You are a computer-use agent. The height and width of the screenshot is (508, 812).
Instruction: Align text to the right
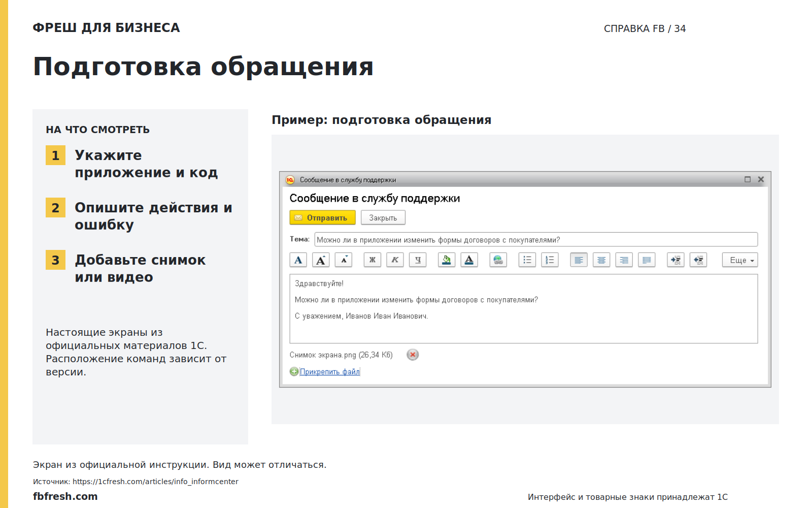coord(624,260)
